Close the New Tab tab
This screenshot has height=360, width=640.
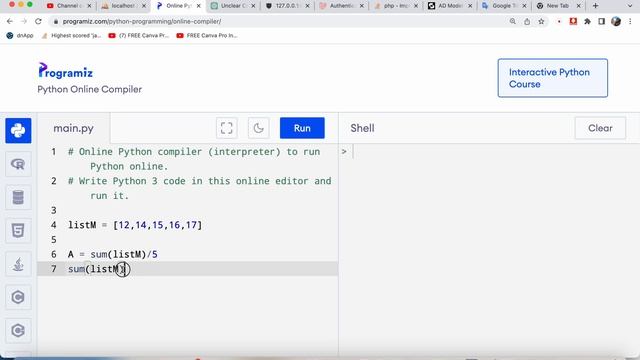click(578, 6)
